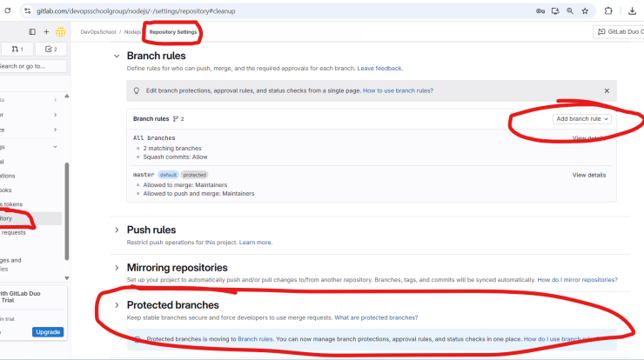Image resolution: width=644 pixels, height=360 pixels.
Task: Open Learn more link under Push rules
Action: (255, 243)
